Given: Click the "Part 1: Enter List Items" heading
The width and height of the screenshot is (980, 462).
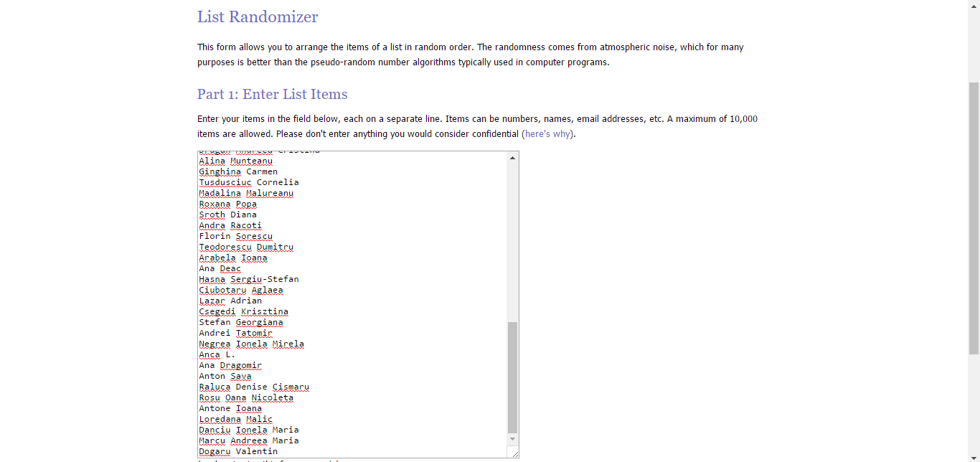Looking at the screenshot, I should (272, 95).
